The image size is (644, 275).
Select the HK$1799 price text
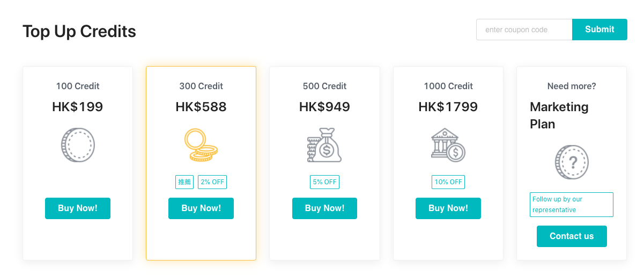tap(448, 107)
